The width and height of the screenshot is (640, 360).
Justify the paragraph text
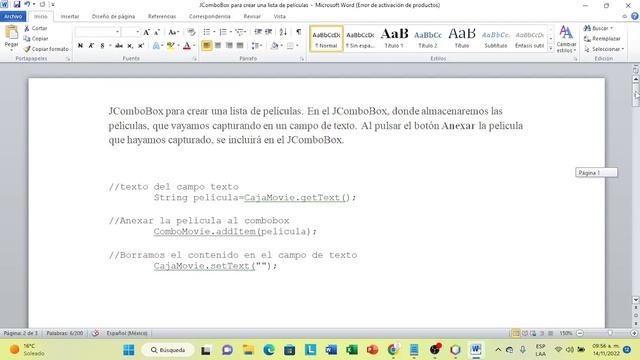240,46
